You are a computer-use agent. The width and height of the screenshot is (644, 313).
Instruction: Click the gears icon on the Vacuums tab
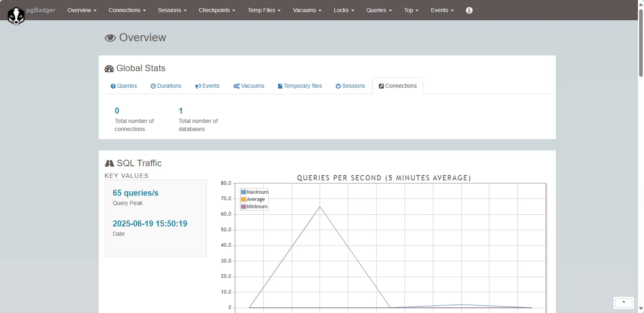(237, 86)
